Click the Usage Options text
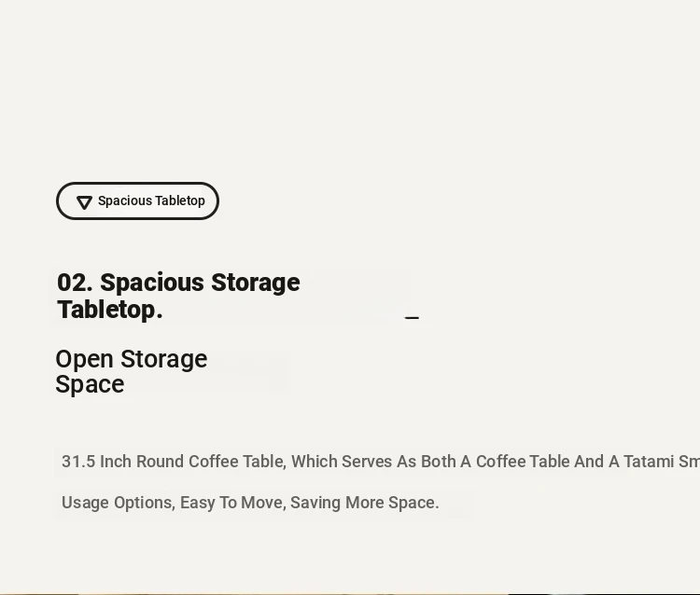Image resolution: width=700 pixels, height=595 pixels. tap(119, 503)
